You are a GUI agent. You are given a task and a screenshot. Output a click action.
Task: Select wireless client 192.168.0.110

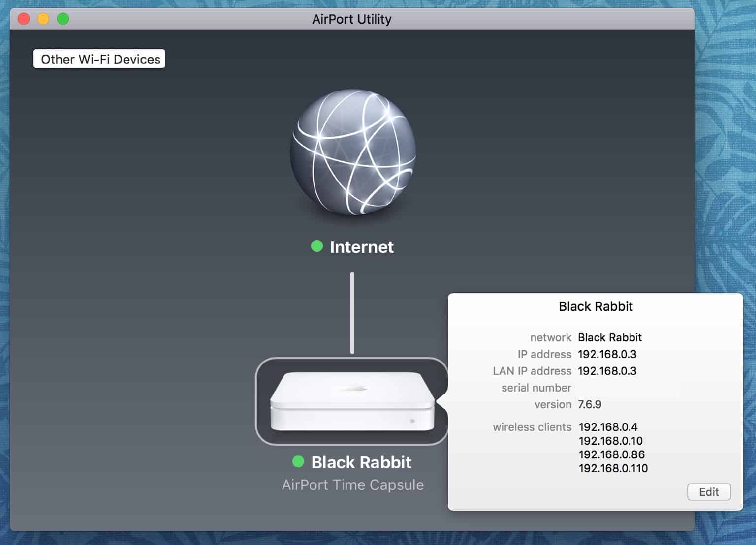coord(613,468)
